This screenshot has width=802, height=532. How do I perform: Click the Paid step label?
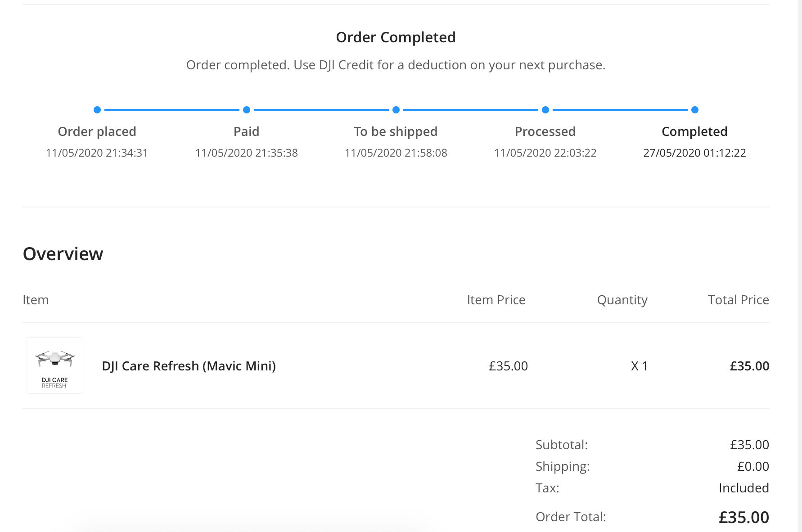(246, 131)
